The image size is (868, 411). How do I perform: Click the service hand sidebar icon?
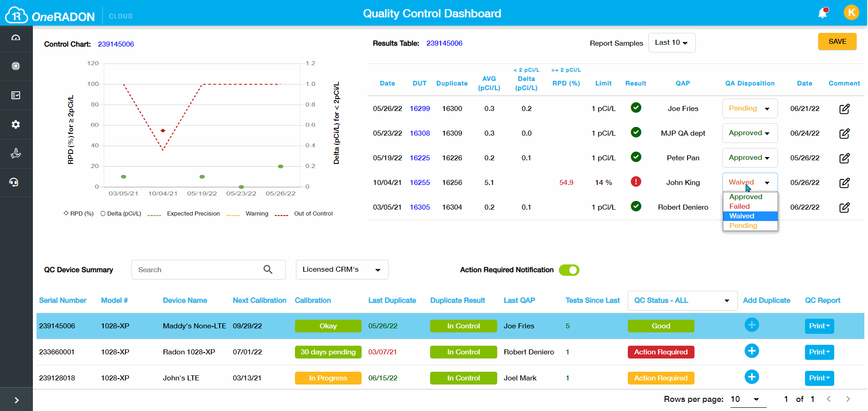(x=16, y=153)
